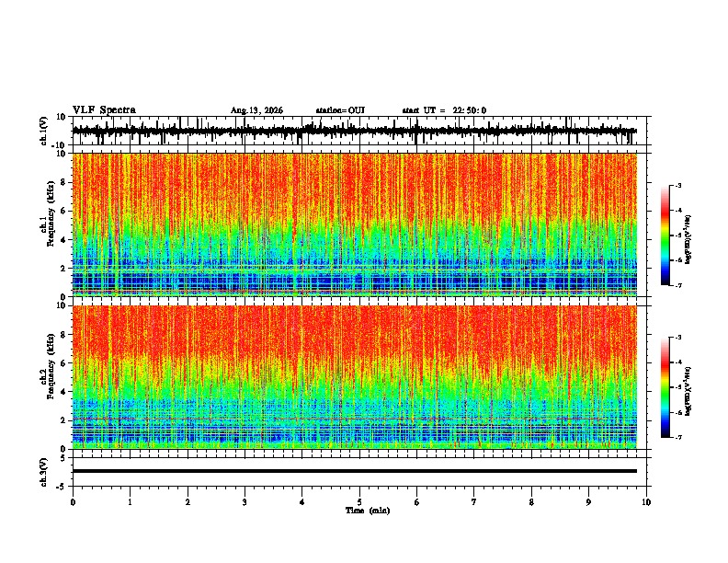Viewport: 728px width, 563px height.
Task: Click time axis tick label '7'
Action: [474, 502]
